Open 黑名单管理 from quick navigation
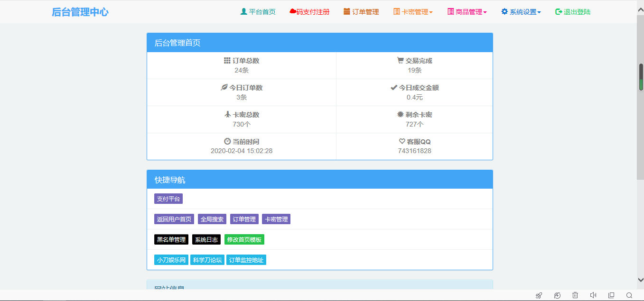 [171, 239]
